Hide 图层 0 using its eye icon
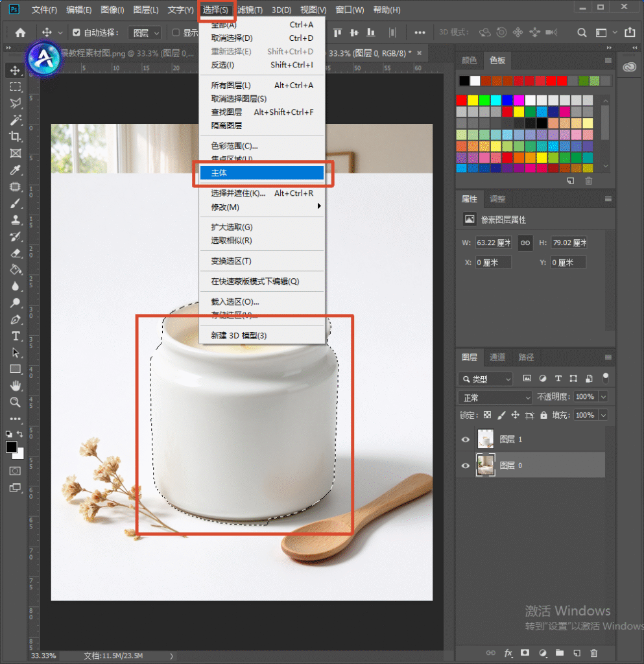 pyautogui.click(x=465, y=466)
